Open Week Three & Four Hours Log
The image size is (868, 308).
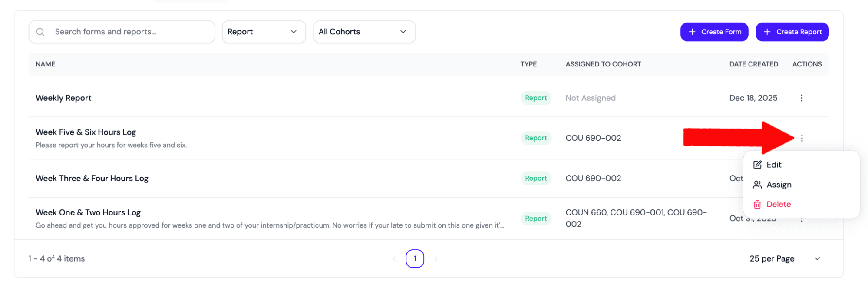click(92, 179)
